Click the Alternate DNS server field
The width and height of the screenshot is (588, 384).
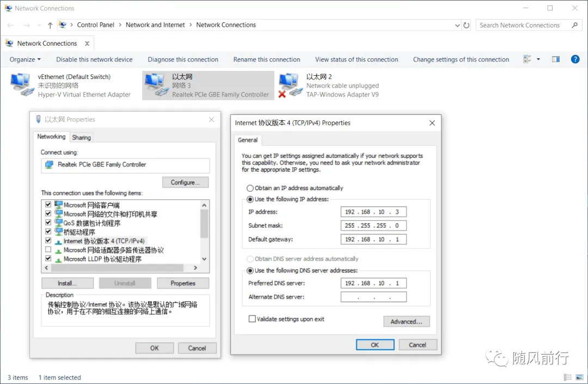pos(373,297)
